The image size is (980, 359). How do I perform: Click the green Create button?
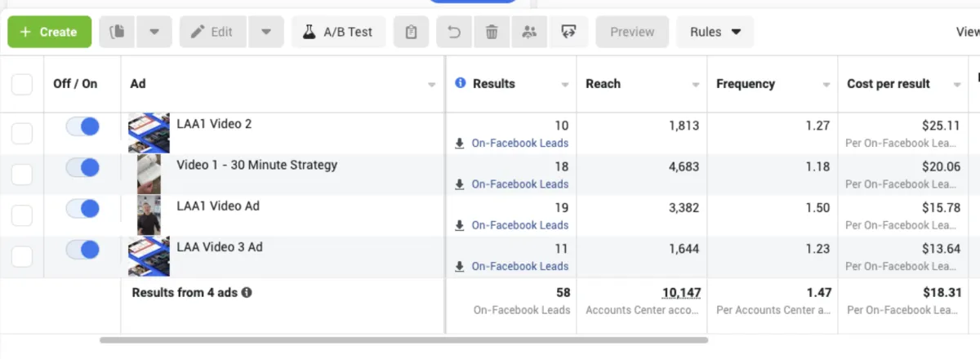pyautogui.click(x=48, y=32)
